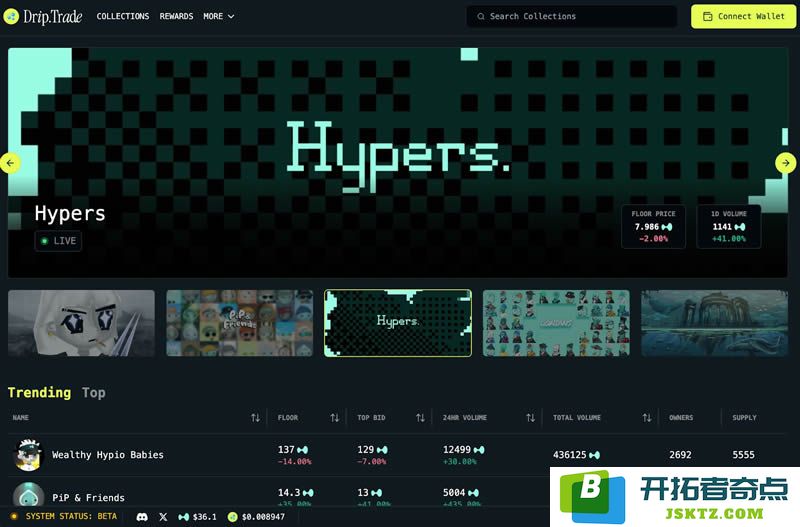Sort by Name column arrows
The image size is (800, 527).
256,418
